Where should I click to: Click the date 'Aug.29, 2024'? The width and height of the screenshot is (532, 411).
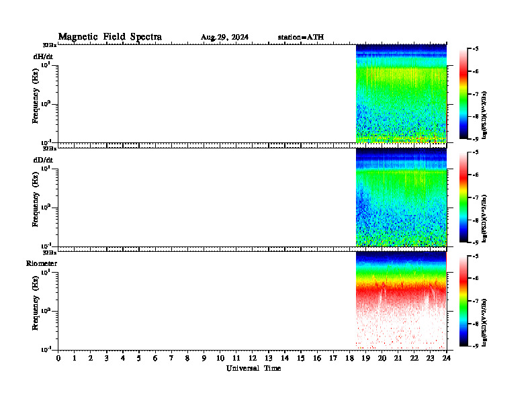(224, 38)
